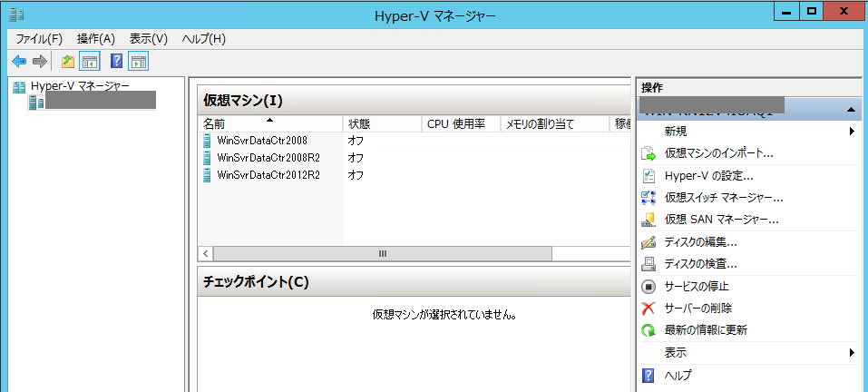Click the Up one level folder icon
Viewport: 868px width, 392px height.
coord(67,62)
